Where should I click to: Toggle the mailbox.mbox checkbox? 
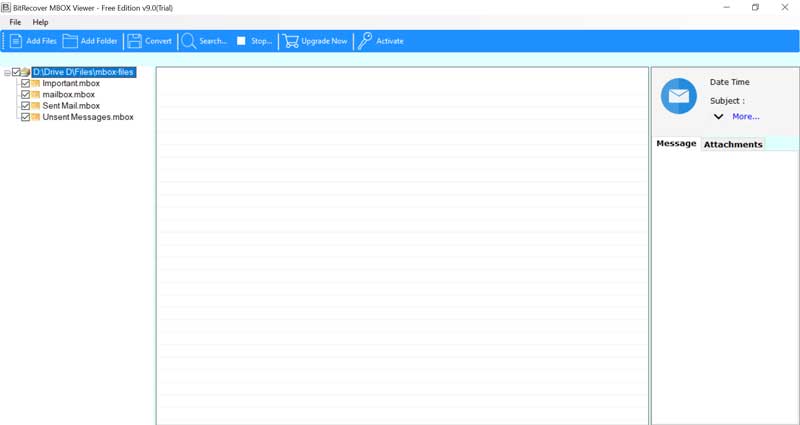coord(26,95)
